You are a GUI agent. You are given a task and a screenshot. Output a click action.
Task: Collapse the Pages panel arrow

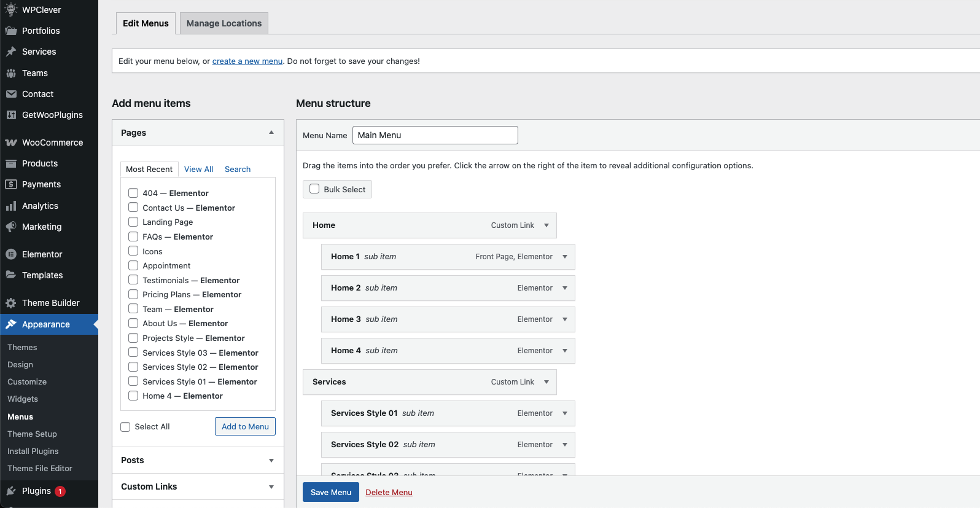tap(271, 133)
